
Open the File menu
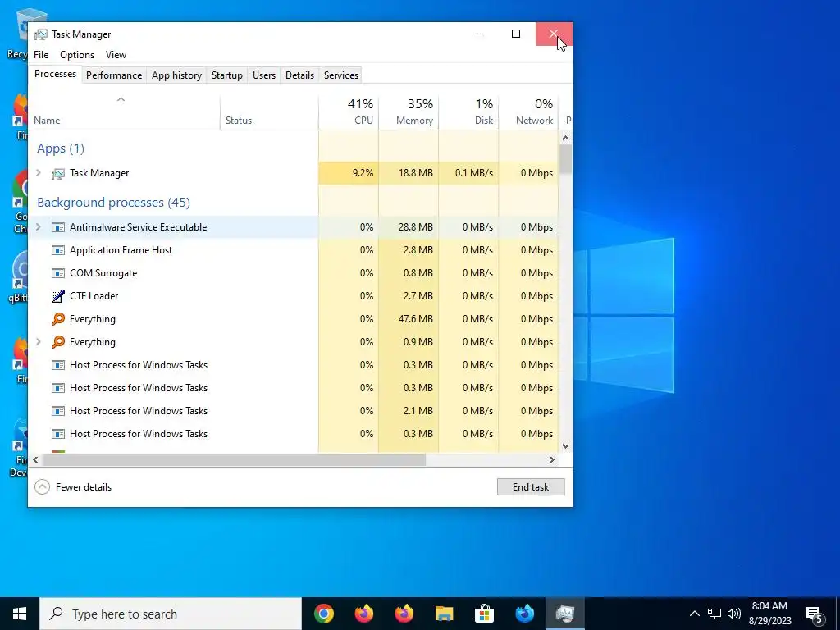(x=41, y=55)
